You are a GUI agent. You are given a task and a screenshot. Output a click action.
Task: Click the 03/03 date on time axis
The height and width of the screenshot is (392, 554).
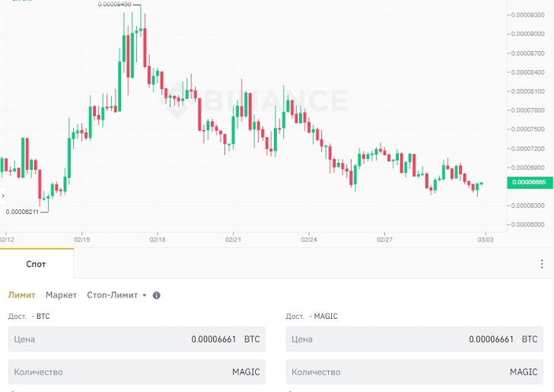[x=486, y=240]
